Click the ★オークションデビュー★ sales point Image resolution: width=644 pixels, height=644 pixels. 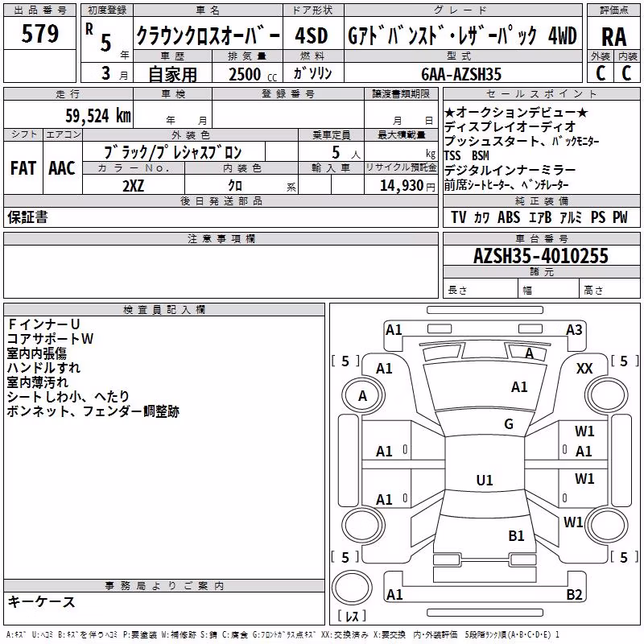tap(516, 112)
